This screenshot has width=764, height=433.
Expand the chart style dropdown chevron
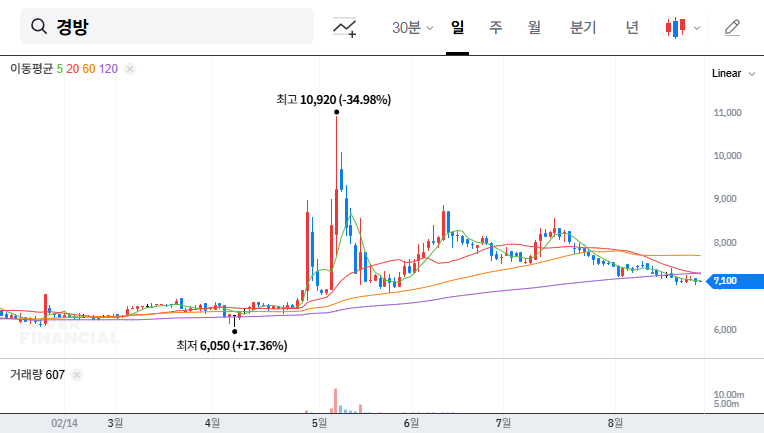click(697, 27)
